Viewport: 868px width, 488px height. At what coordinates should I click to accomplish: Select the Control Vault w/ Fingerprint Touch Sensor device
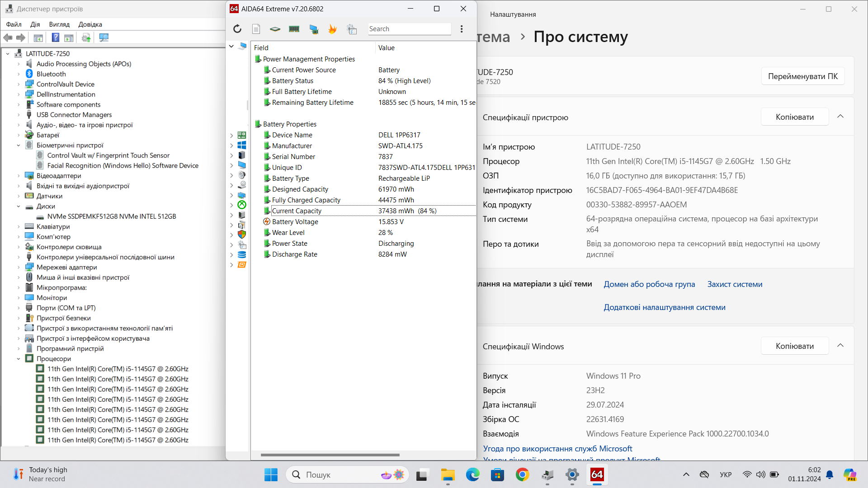pyautogui.click(x=108, y=155)
